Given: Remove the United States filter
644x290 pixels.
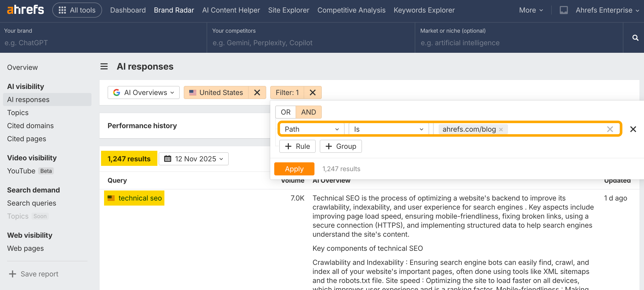Looking at the screenshot, I should click(257, 92).
